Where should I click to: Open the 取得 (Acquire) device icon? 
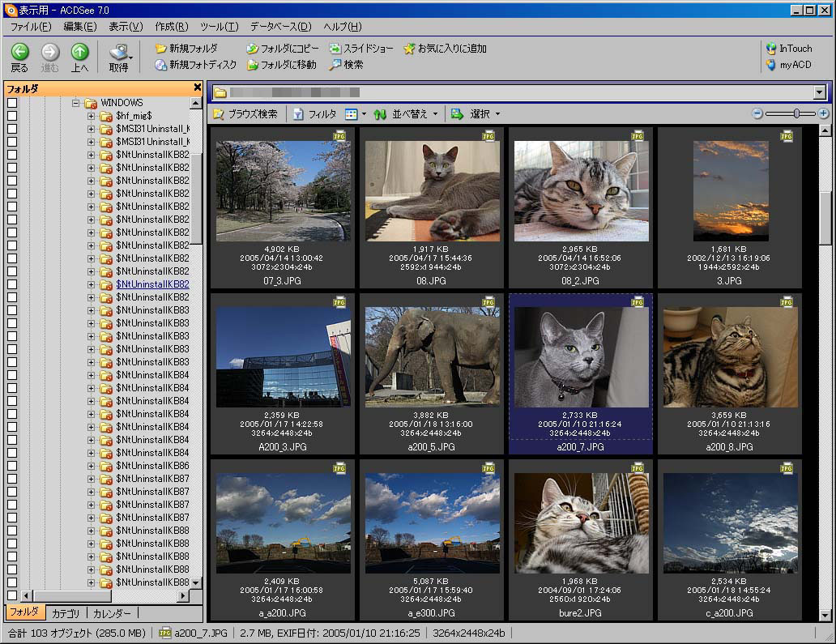click(x=119, y=52)
